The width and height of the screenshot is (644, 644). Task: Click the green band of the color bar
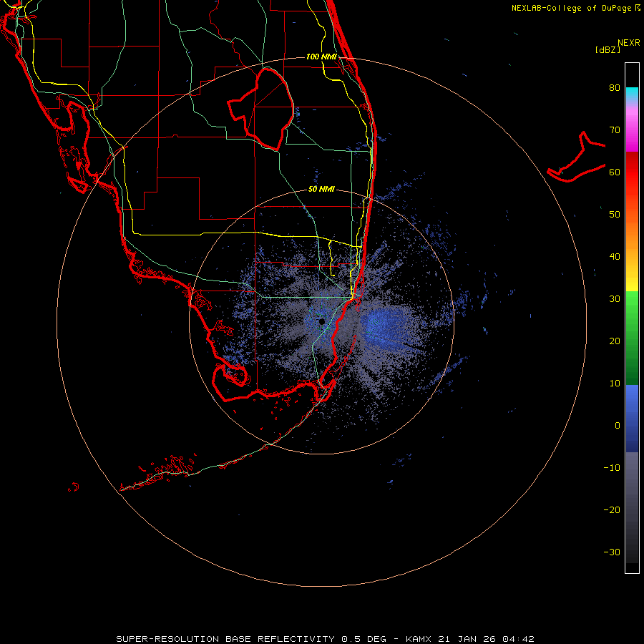(x=632, y=338)
